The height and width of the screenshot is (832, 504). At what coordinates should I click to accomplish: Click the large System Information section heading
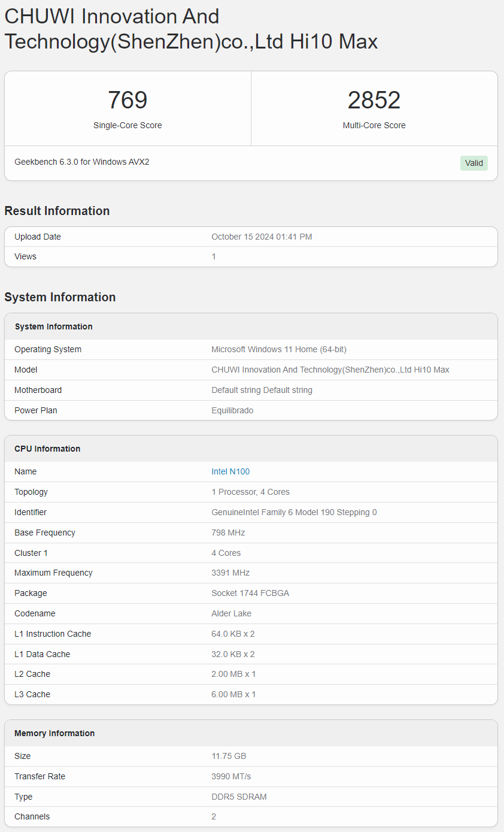click(60, 297)
